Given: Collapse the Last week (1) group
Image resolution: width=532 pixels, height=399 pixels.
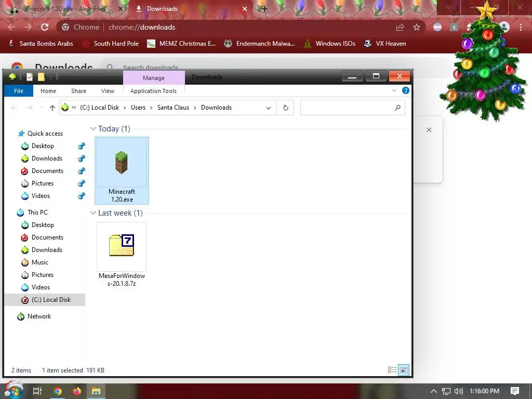Looking at the screenshot, I should (93, 212).
